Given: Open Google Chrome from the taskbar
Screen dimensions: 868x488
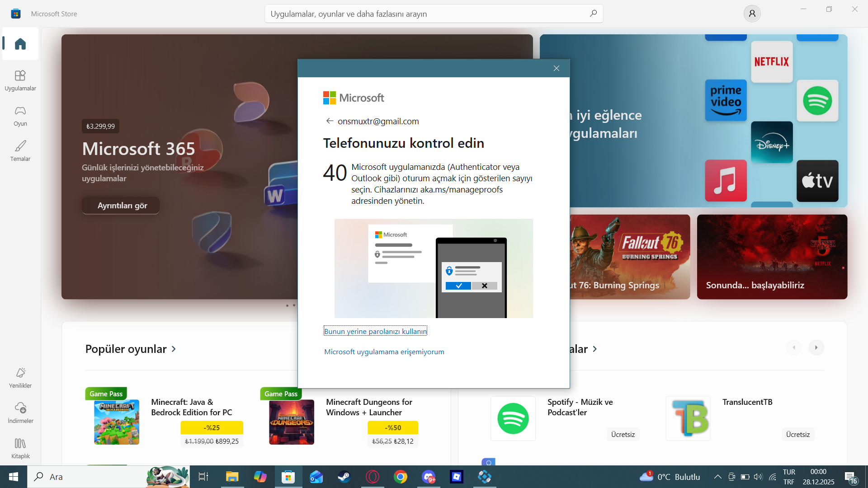Looking at the screenshot, I should point(401,477).
